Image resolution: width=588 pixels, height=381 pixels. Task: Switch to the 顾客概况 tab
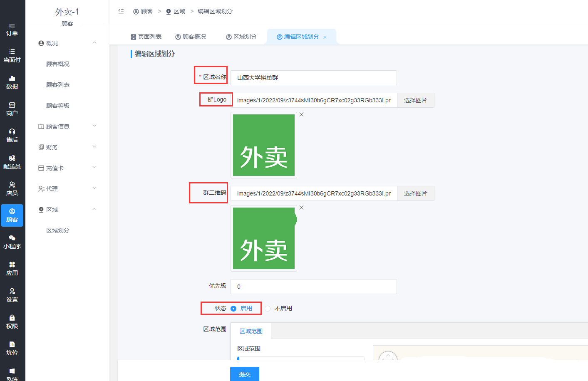(191, 37)
